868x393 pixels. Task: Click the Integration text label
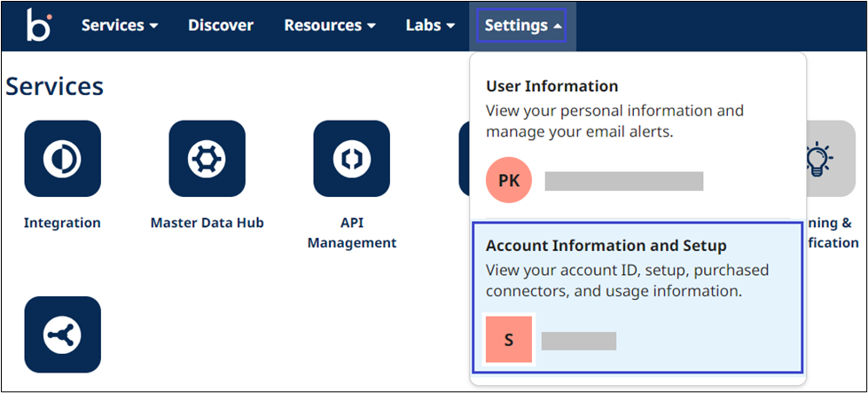pos(62,223)
